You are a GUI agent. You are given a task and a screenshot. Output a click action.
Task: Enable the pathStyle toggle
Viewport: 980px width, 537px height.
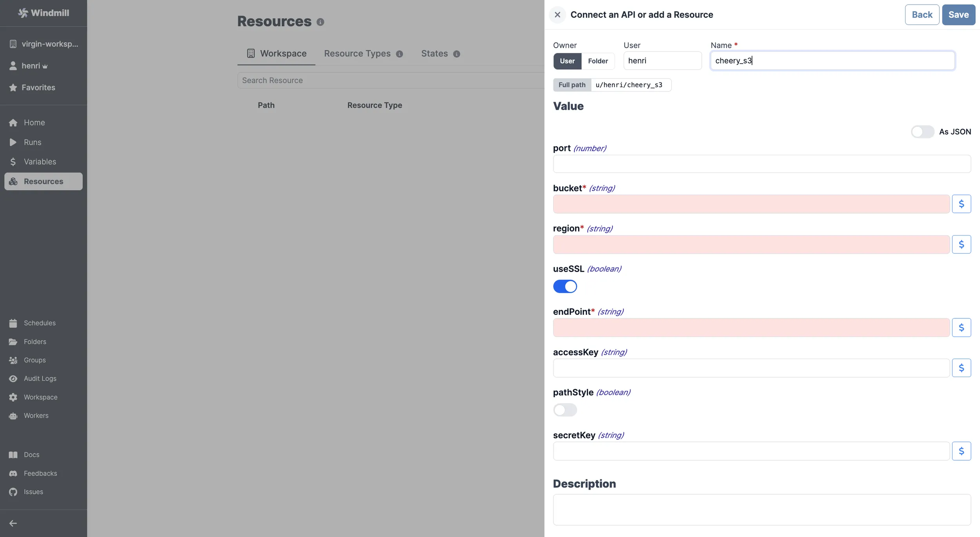point(565,410)
